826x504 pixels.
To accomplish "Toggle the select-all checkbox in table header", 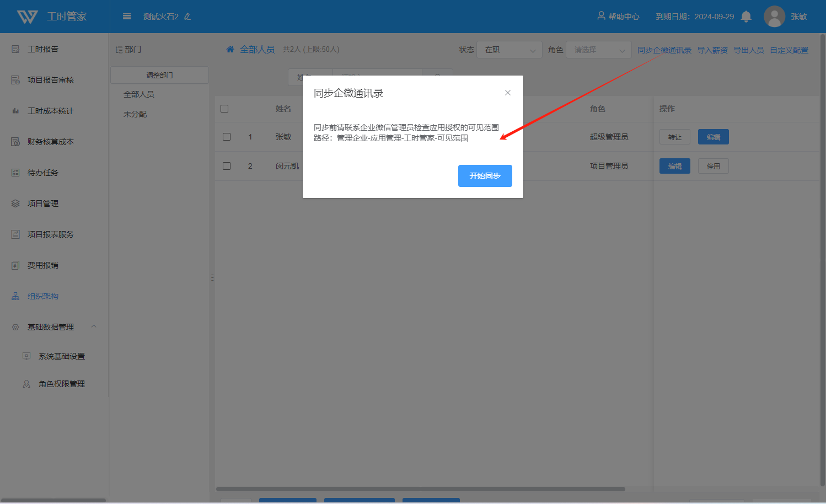I will (x=224, y=109).
